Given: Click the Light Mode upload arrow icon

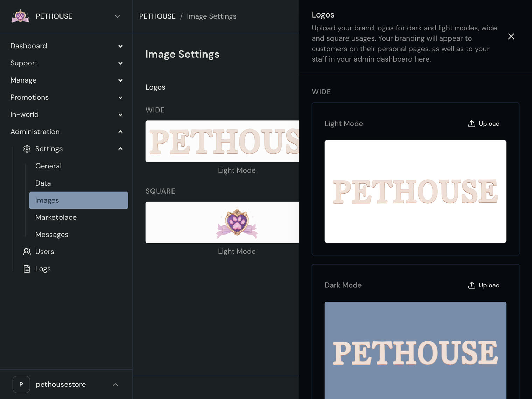Looking at the screenshot, I should 471,124.
